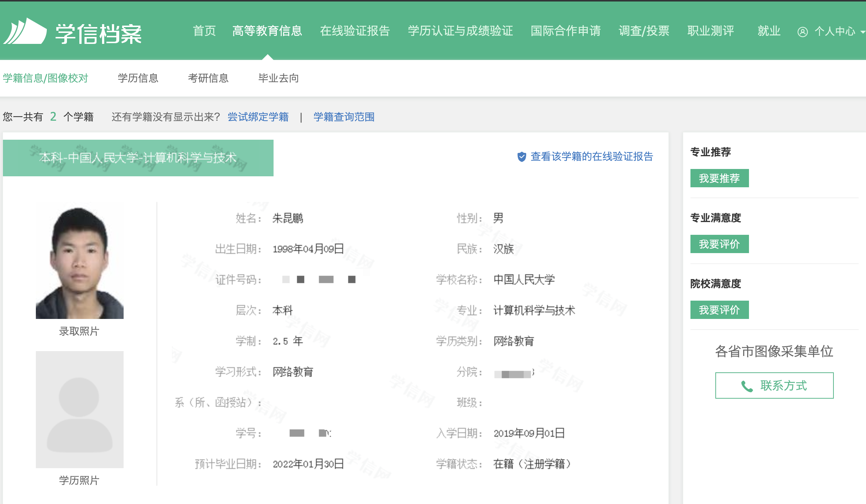The image size is (866, 504).
Task: Open 查看该学籍的在线验证报告 link
Action: click(592, 157)
